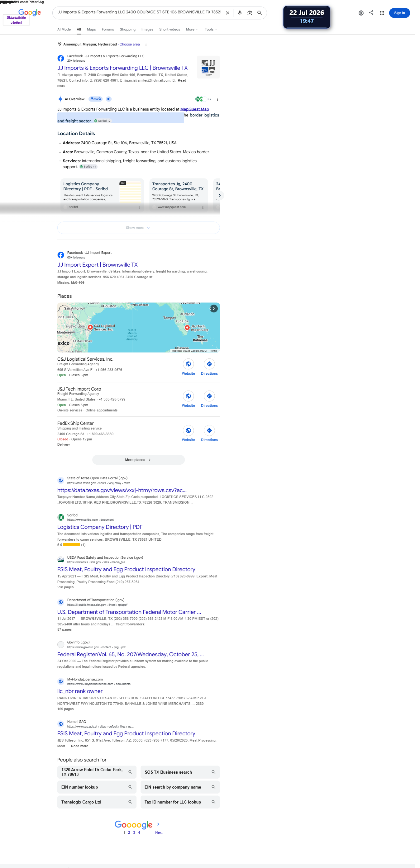Clear the search box text

227,13
